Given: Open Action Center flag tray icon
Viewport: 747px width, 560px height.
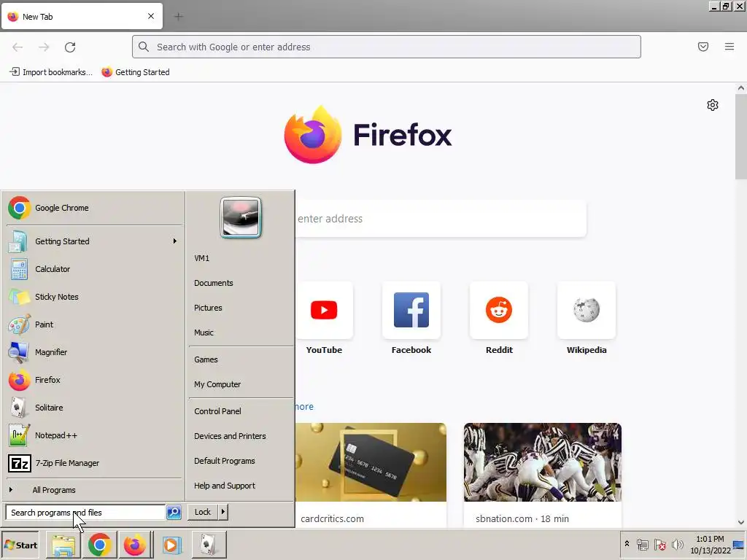Looking at the screenshot, I should click(x=659, y=544).
